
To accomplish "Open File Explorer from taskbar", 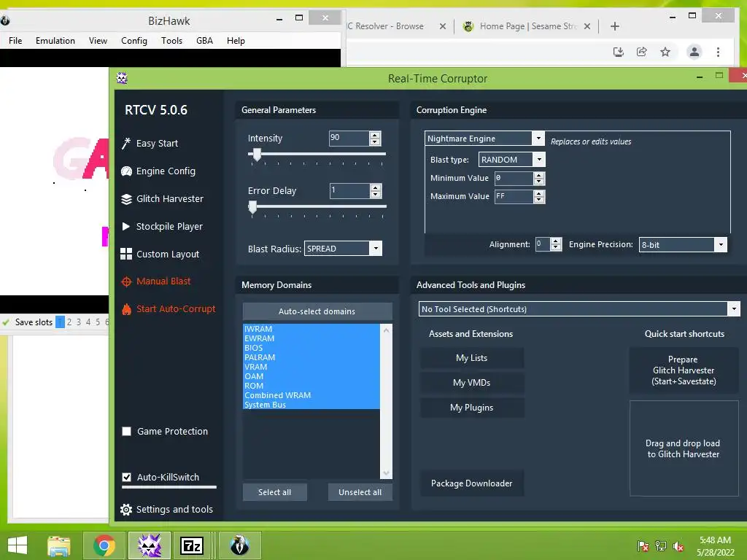I will click(59, 545).
